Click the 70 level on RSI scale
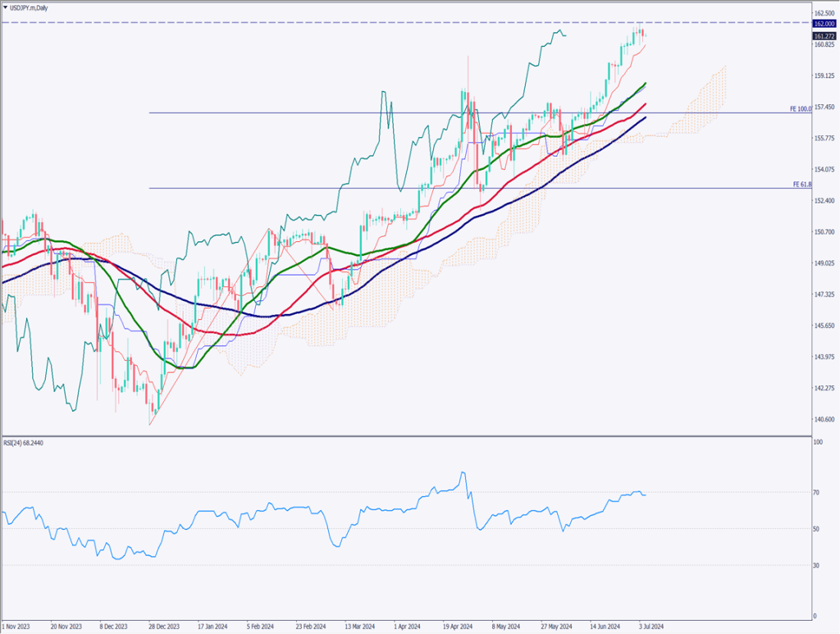The image size is (840, 634). (816, 492)
